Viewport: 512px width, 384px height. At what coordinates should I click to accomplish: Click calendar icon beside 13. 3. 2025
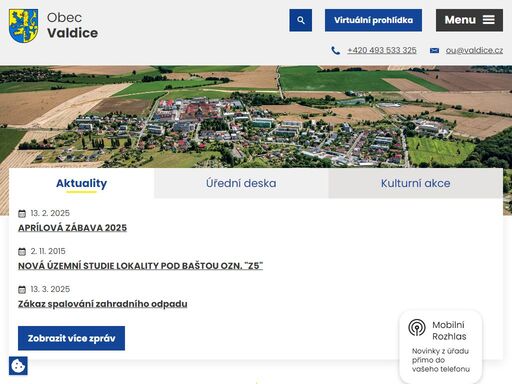pyautogui.click(x=22, y=290)
